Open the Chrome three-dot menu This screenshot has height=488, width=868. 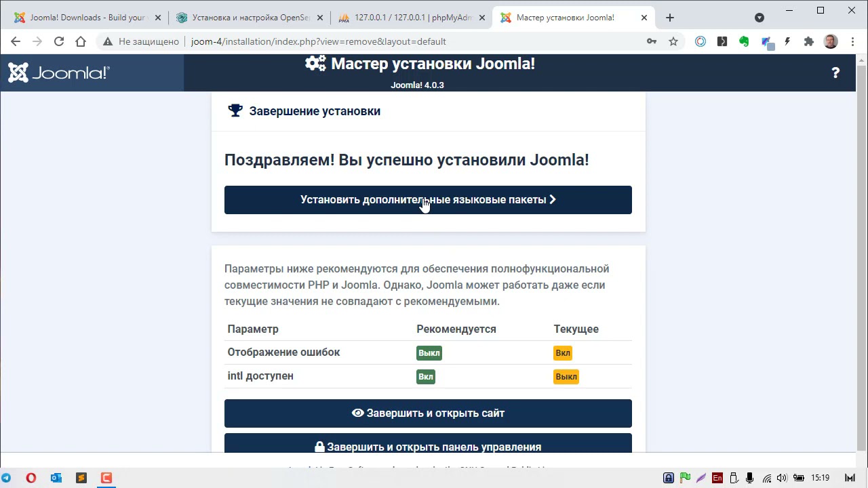click(x=852, y=41)
